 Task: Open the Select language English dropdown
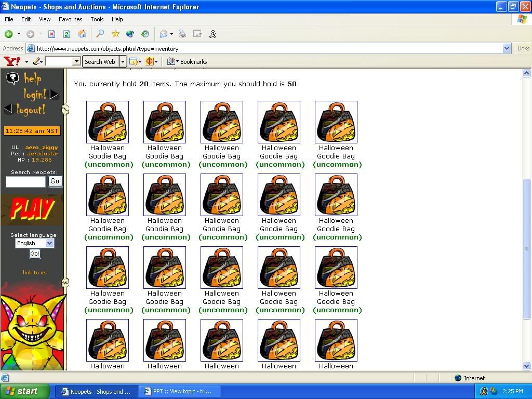click(x=35, y=243)
